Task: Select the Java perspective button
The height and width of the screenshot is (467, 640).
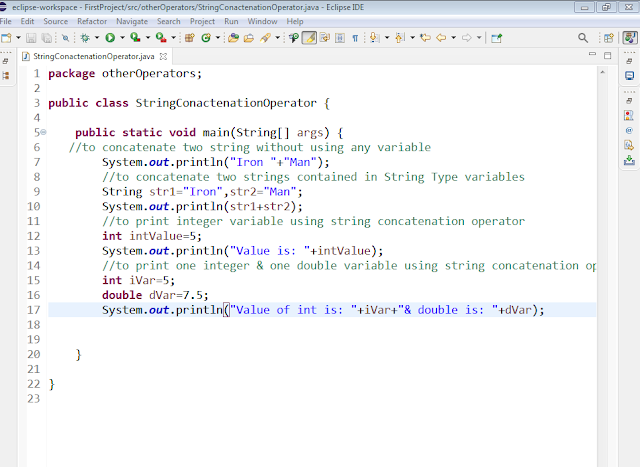Action: (x=630, y=38)
